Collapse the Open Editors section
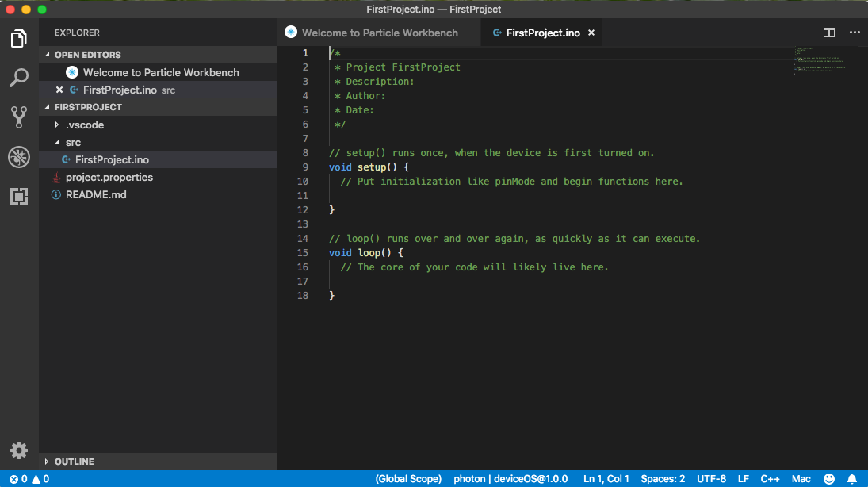The height and width of the screenshot is (487, 868). (47, 54)
